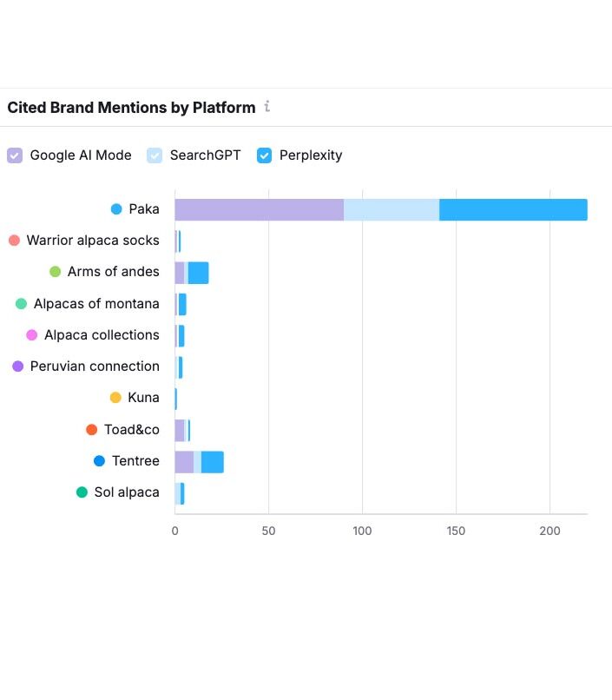The height and width of the screenshot is (700, 612).
Task: Click the blue Paka brand dot
Action: pos(116,209)
